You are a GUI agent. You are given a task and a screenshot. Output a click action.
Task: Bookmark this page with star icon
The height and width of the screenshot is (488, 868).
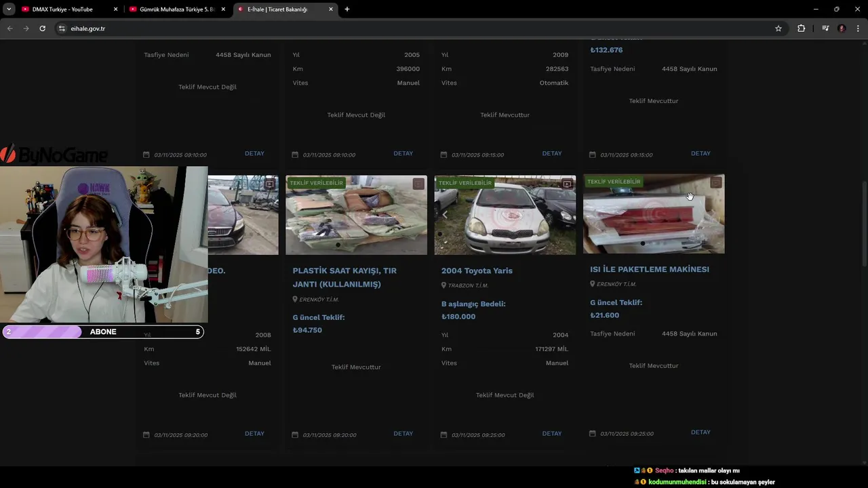pos(778,28)
